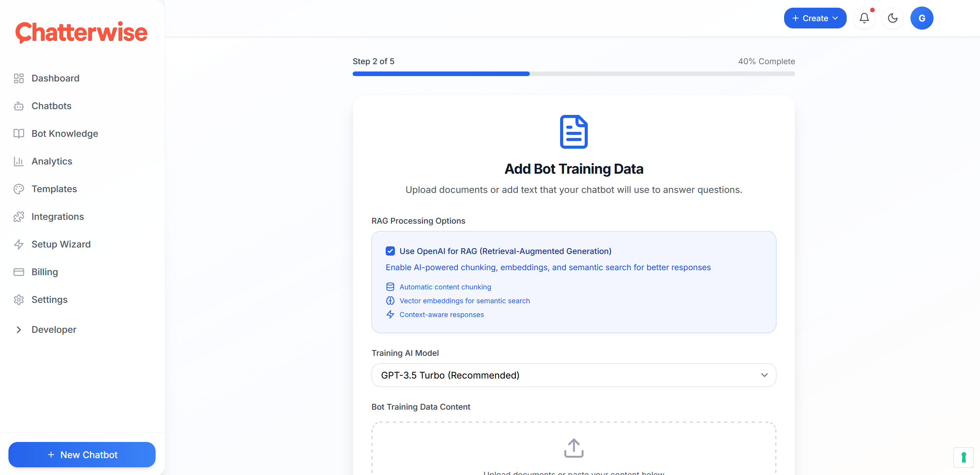Open notifications bell icon
Image resolution: width=980 pixels, height=475 pixels.
click(864, 18)
